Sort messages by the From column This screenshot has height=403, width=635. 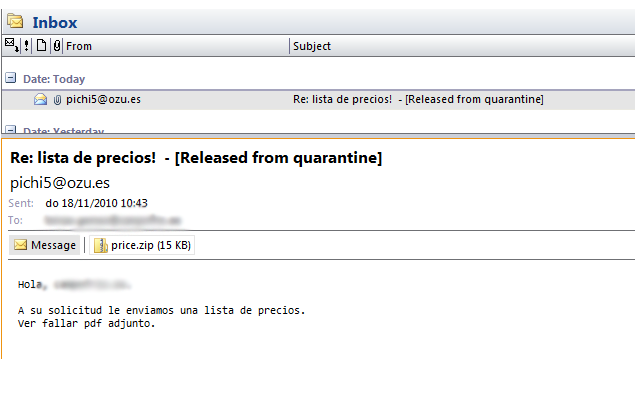170,46
